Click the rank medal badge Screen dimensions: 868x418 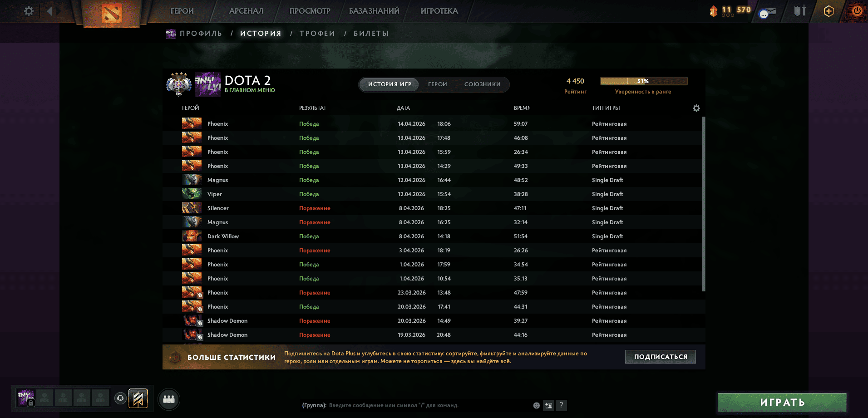coord(179,84)
